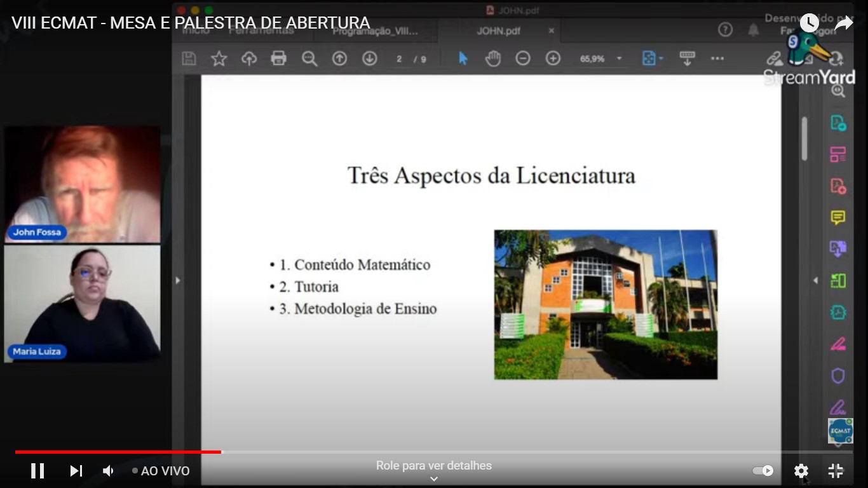Print the PDF document
Screen dimensions: 868x488
pyautogui.click(x=278, y=58)
